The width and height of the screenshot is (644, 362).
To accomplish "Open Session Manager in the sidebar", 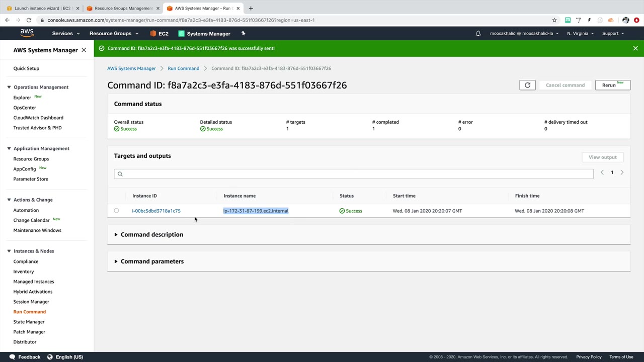I will pos(31,302).
